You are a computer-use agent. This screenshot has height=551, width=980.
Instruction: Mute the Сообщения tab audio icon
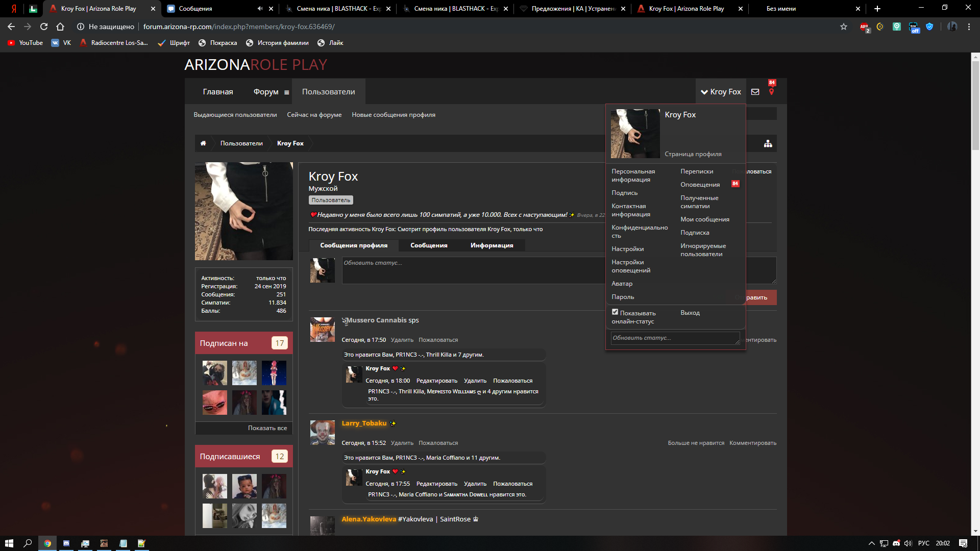pos(260,9)
